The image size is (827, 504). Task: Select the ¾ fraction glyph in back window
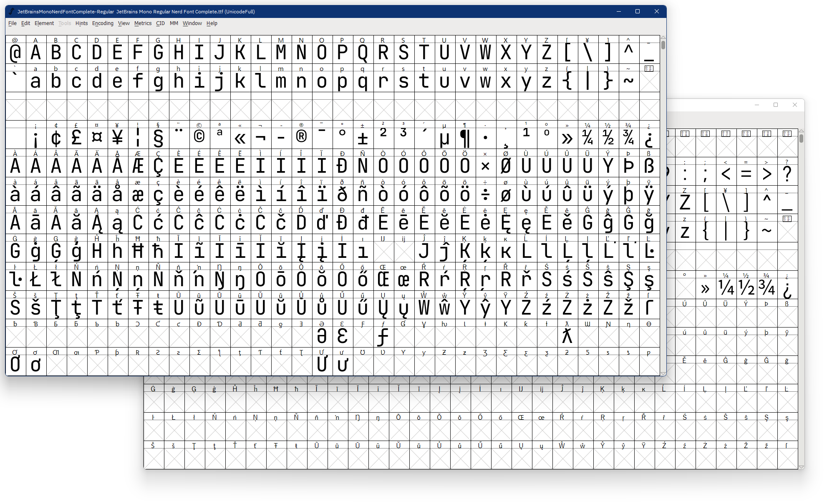click(767, 285)
